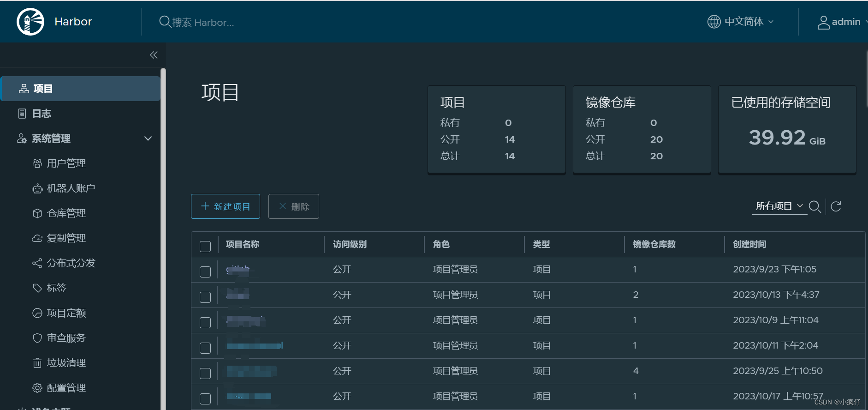Click the Harbor lighthouse logo

[30, 22]
